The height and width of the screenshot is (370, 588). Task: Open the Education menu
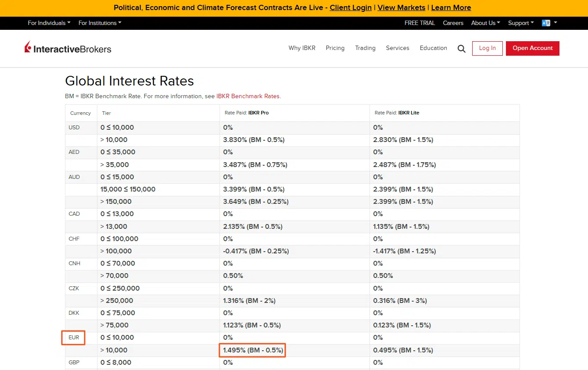(434, 48)
